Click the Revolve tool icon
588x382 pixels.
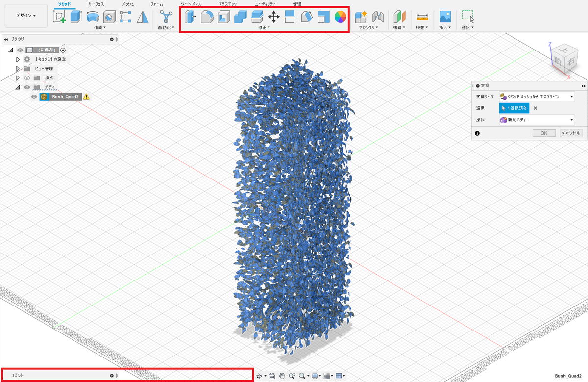coord(92,17)
